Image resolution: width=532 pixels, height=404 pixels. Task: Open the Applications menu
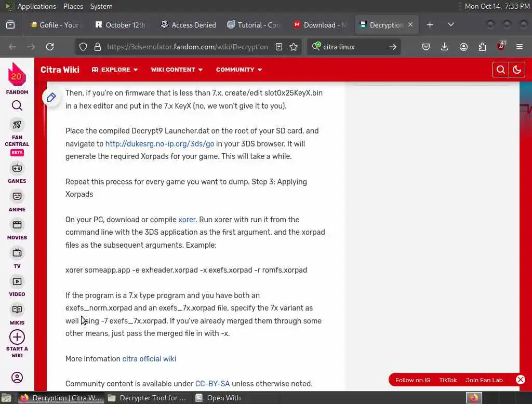[37, 6]
